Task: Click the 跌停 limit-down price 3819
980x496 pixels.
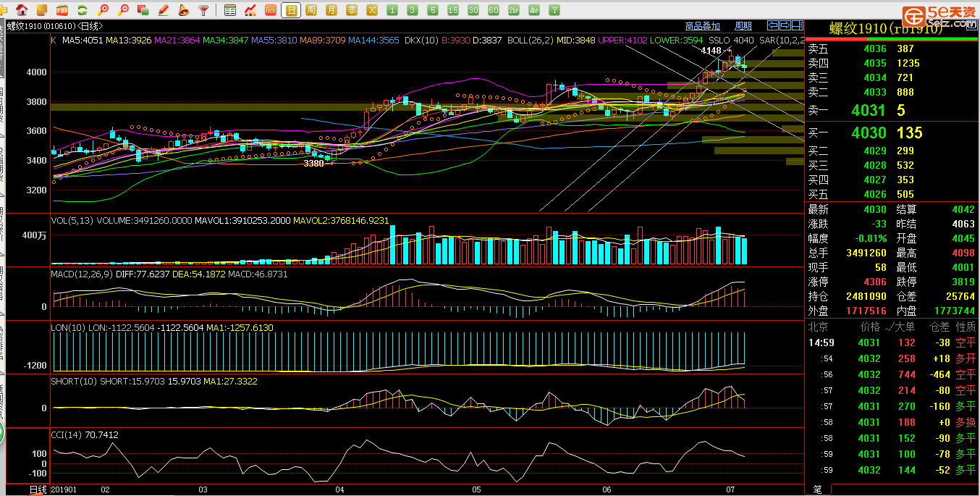Action: pyautogui.click(x=963, y=282)
